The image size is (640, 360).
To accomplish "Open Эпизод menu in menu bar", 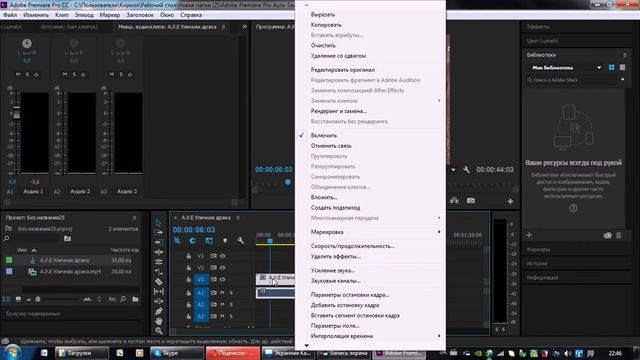I will pos(84,15).
